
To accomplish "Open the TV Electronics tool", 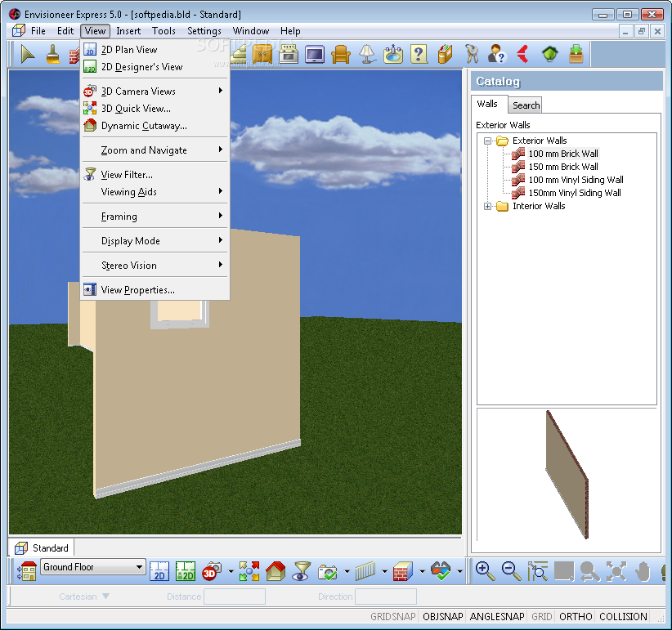I will (315, 55).
